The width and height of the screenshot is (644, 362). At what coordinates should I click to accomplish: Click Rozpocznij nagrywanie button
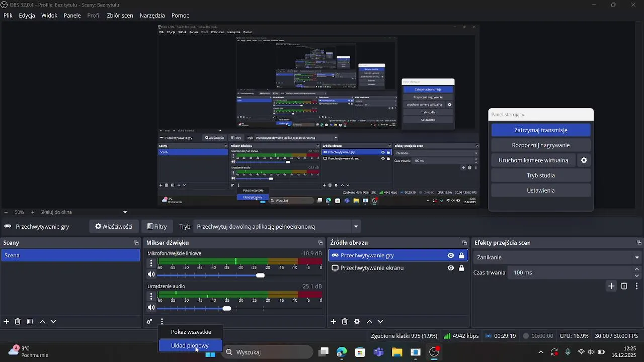pyautogui.click(x=541, y=145)
